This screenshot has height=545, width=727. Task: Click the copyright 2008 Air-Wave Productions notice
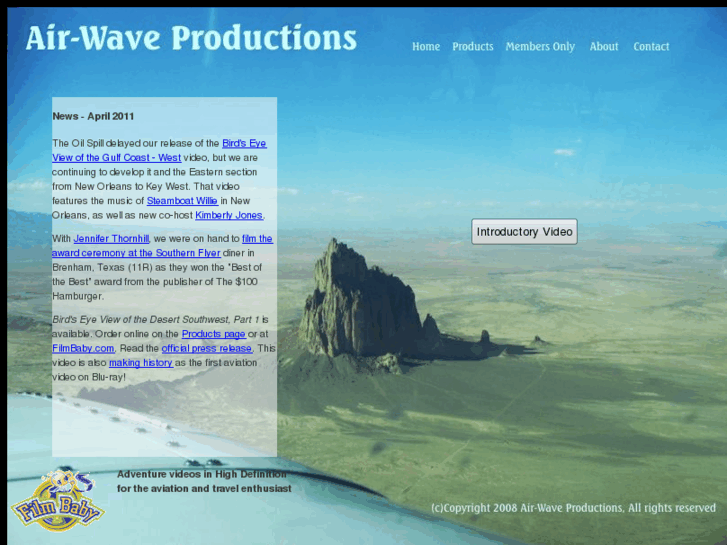tap(574, 508)
